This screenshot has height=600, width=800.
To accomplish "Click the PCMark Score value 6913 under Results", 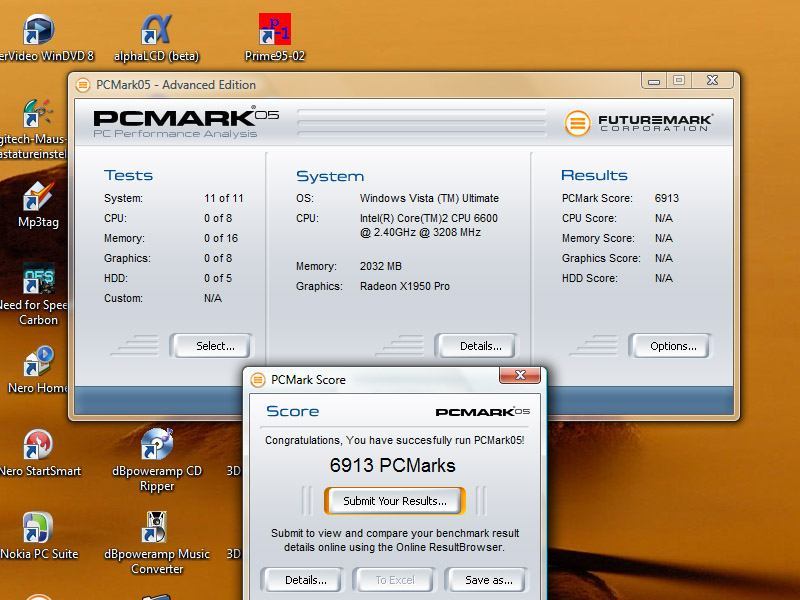I will point(666,198).
